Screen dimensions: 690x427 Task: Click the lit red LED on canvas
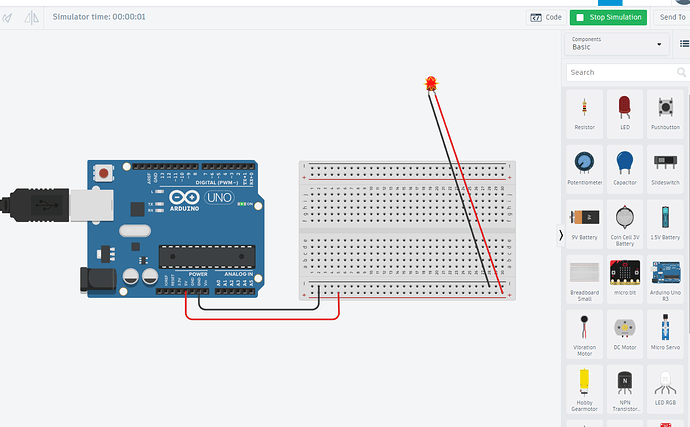click(x=431, y=83)
